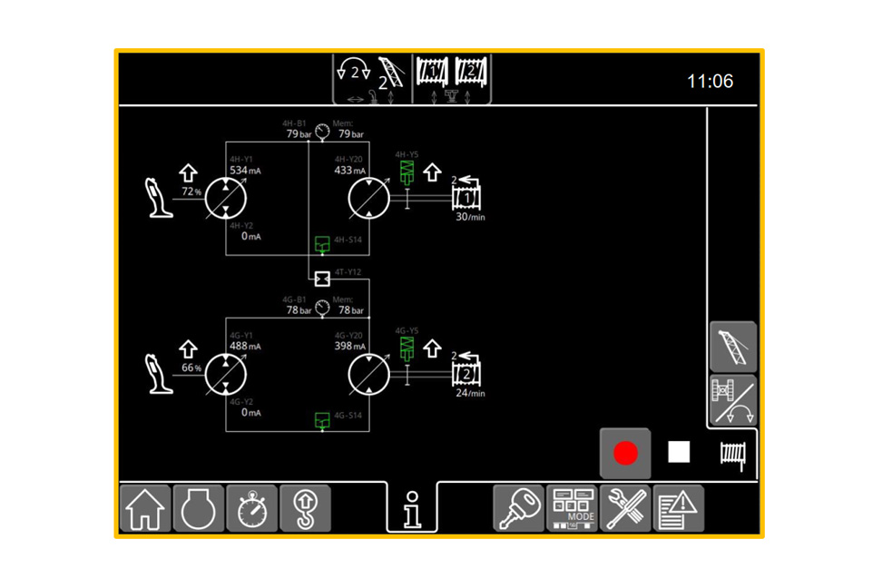This screenshot has height=588, width=882.
Task: Open the MODE configuration page
Action: point(572,508)
